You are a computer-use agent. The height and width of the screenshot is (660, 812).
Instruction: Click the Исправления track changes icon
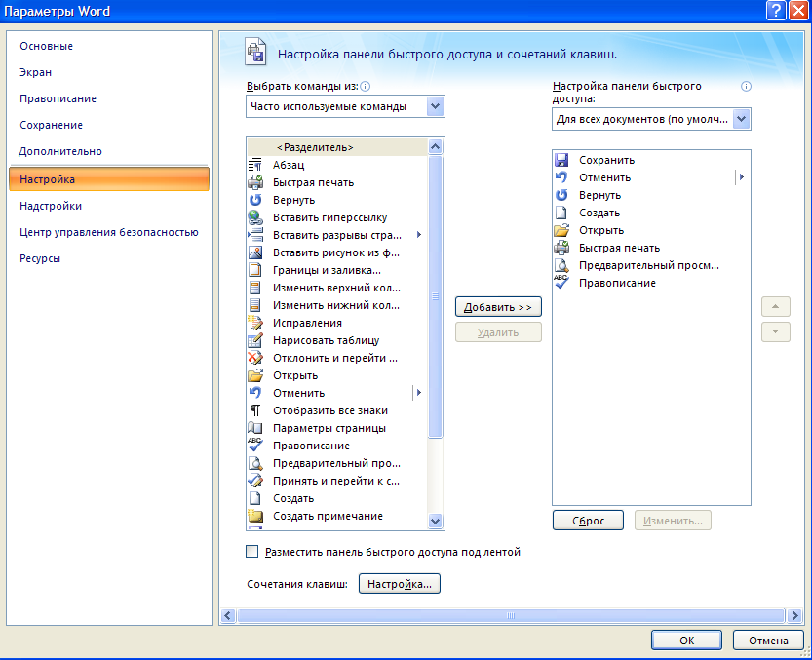[x=255, y=323]
